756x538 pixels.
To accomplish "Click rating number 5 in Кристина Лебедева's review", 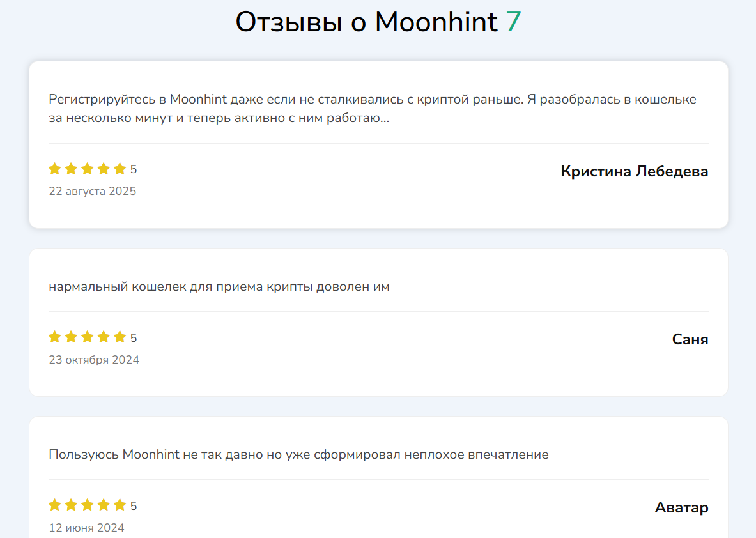I will [x=134, y=169].
